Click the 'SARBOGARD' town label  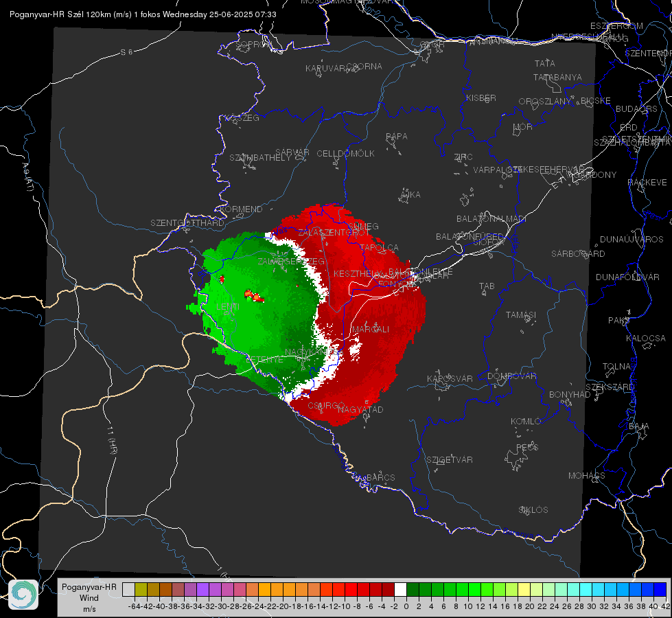click(578, 254)
